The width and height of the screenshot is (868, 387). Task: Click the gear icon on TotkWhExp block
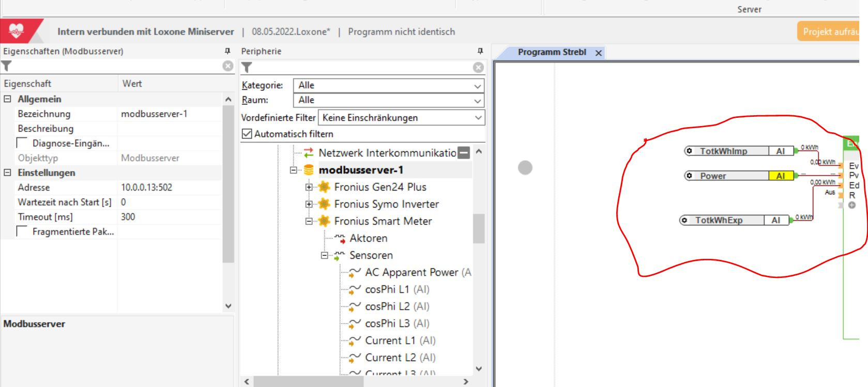684,220
